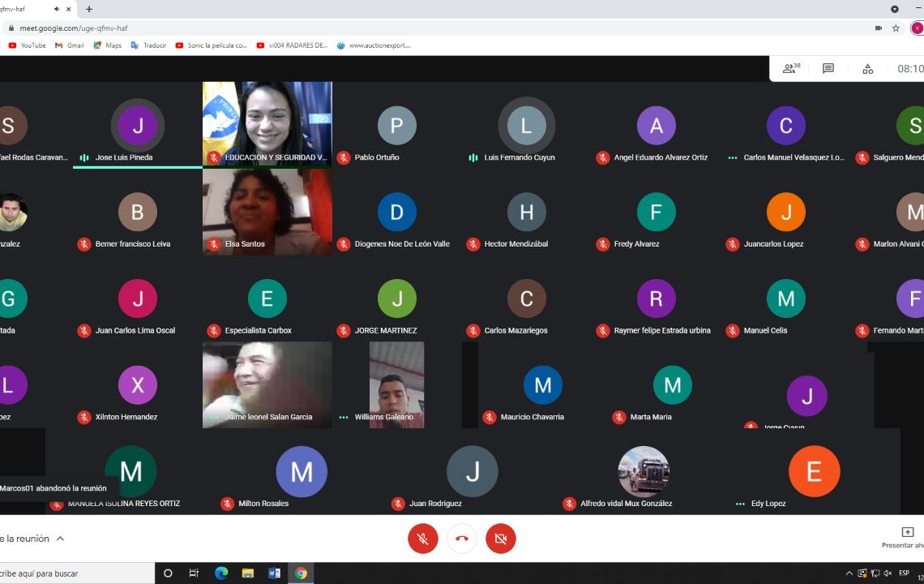Hang up with the red phone button

coord(462,539)
